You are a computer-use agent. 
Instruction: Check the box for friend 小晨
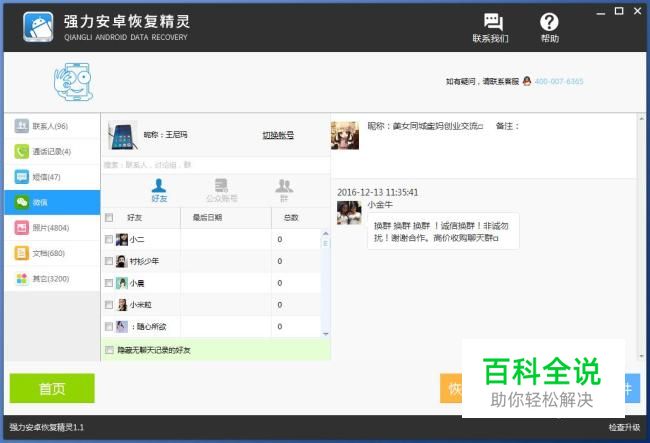point(109,283)
